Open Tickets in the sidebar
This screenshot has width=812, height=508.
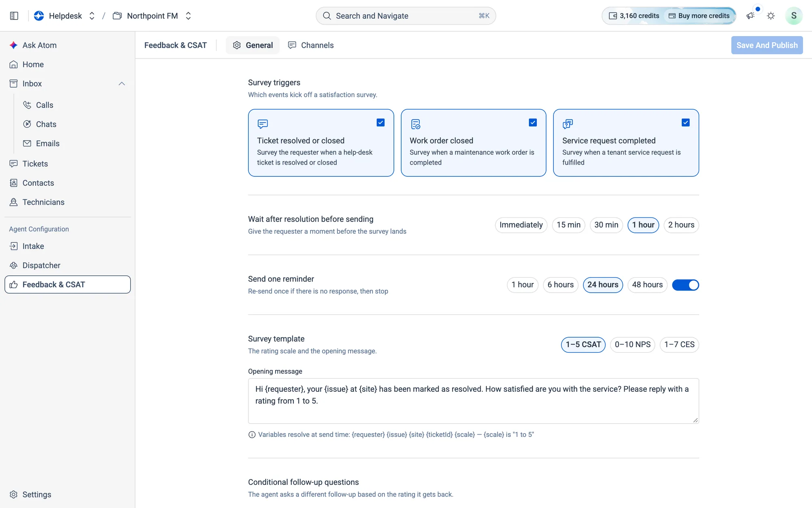67,163
